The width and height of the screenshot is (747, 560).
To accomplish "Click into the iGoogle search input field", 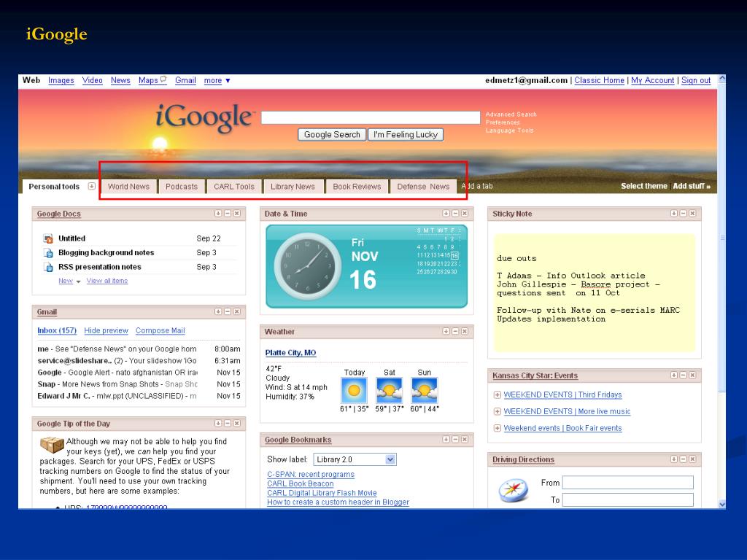I will pyautogui.click(x=371, y=117).
